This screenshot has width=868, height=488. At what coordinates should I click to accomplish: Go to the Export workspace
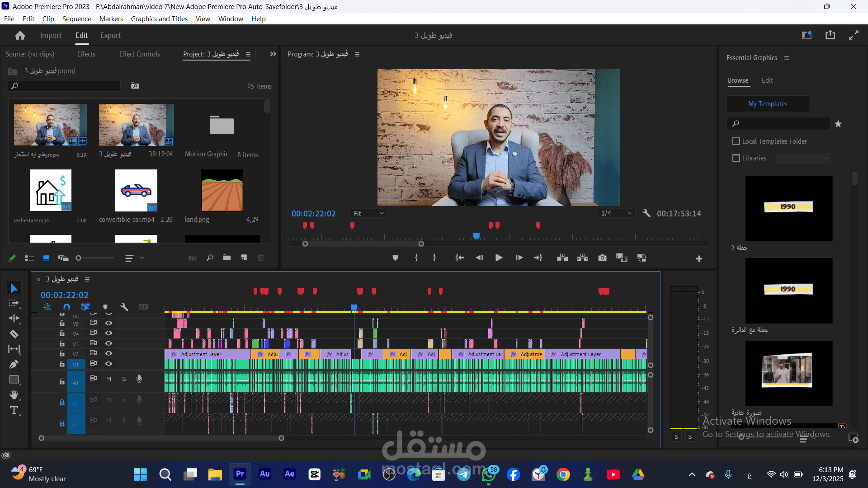pyautogui.click(x=110, y=35)
